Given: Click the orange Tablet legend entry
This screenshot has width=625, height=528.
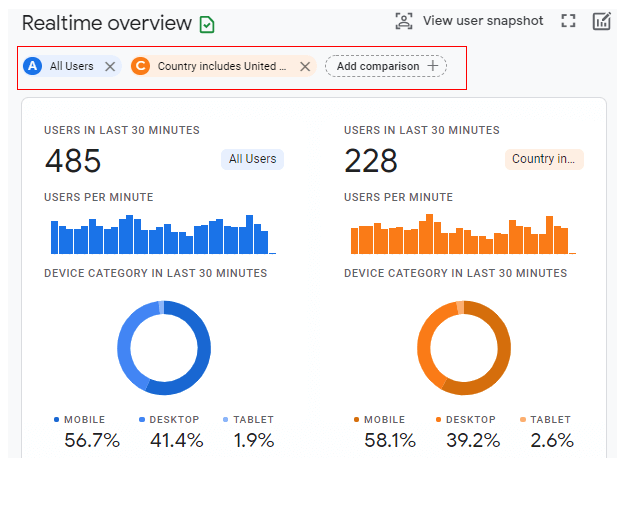Looking at the screenshot, I should (550, 420).
